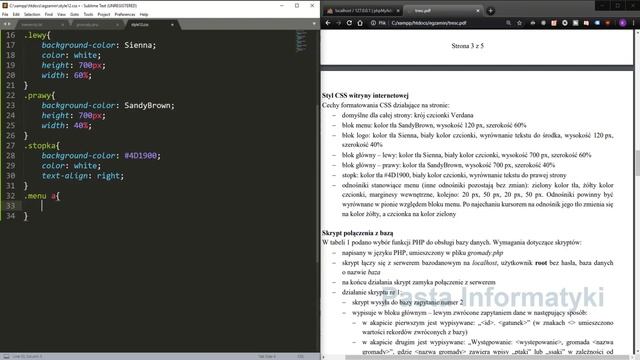Open the Selection menu
The height and width of the screenshot is (360, 640).
(x=32, y=14)
